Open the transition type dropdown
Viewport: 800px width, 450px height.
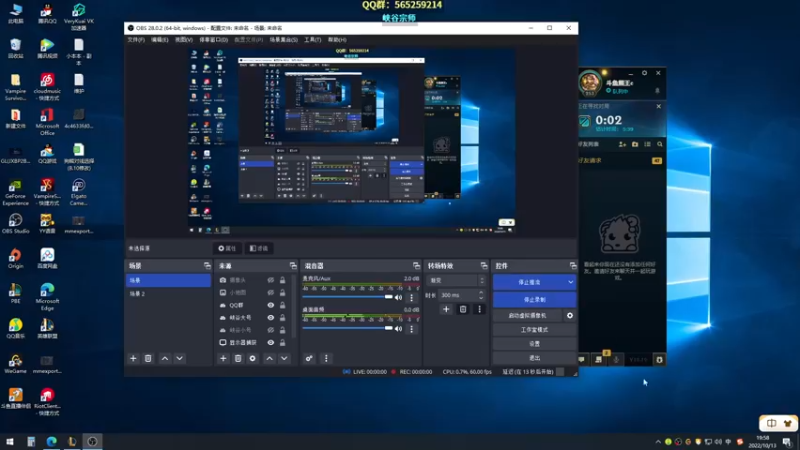point(456,280)
